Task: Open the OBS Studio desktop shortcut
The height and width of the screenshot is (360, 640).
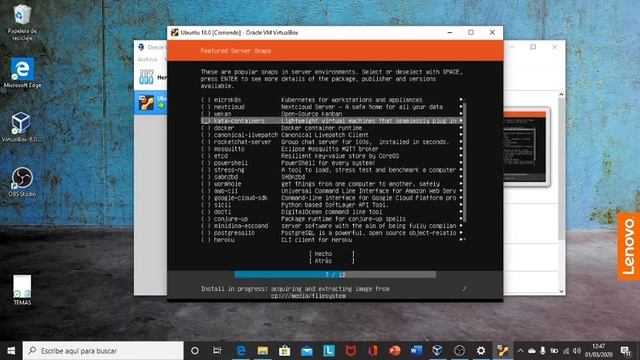Action: (22, 182)
